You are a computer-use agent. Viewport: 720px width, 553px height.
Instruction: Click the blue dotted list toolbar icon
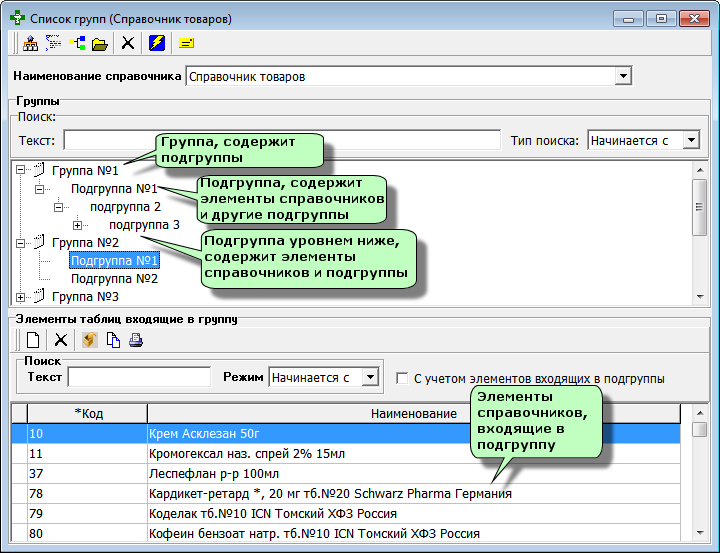tap(53, 44)
